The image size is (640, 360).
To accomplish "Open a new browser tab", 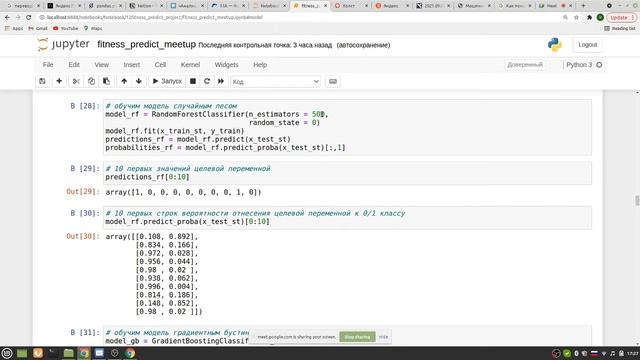I will [x=583, y=6].
